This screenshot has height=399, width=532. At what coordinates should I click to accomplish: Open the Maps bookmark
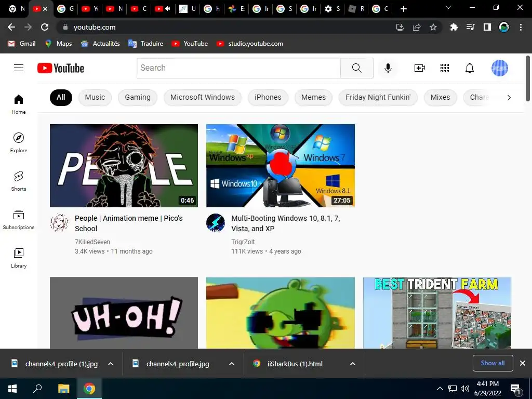point(58,44)
